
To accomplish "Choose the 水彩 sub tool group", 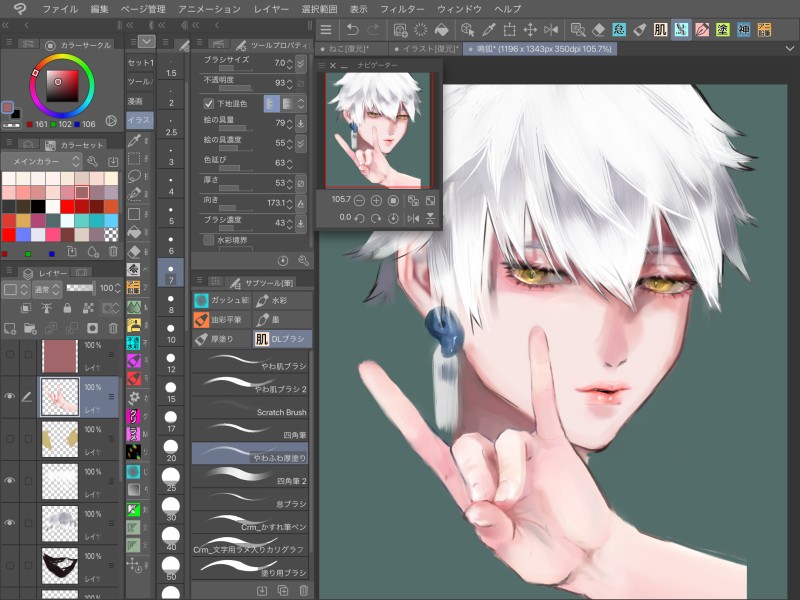I will [282, 301].
